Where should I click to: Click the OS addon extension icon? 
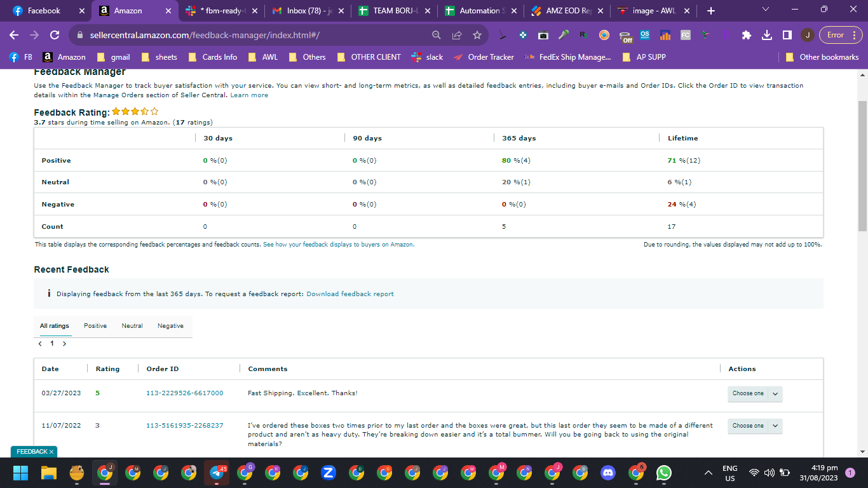pyautogui.click(x=645, y=35)
